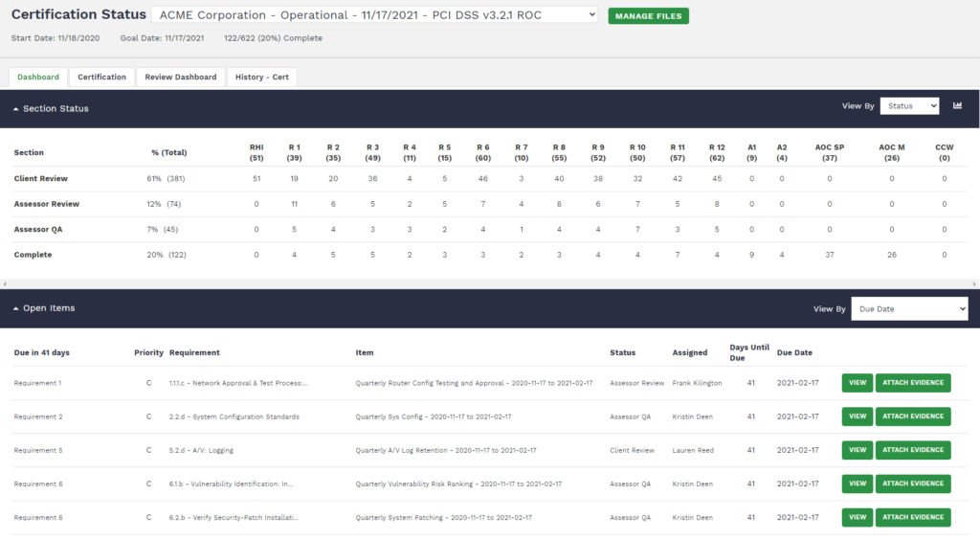This screenshot has width=980, height=540.
Task: Switch to the Certification tab
Action: tap(101, 77)
